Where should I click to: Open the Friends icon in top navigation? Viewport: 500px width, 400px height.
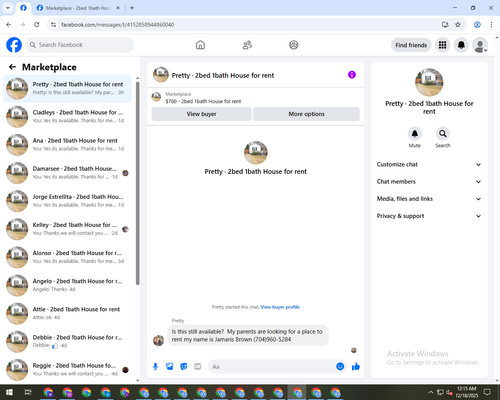(x=247, y=45)
